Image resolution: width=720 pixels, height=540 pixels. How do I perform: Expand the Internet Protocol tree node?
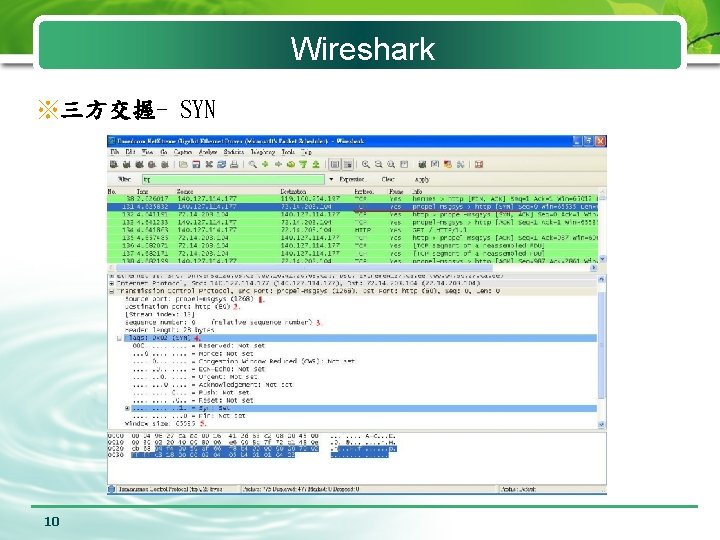tap(112, 283)
